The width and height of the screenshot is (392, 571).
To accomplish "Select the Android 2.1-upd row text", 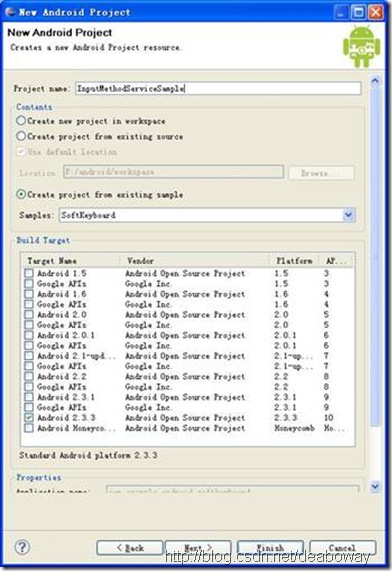I will pos(76,356).
